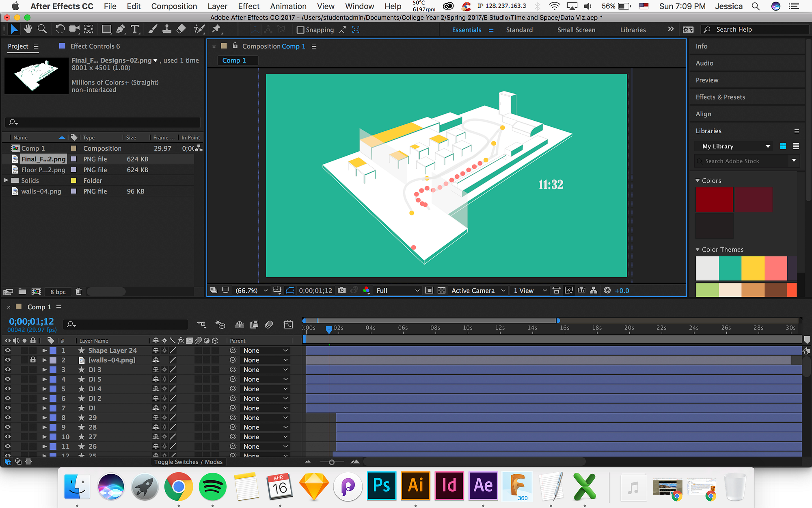The width and height of the screenshot is (812, 508).
Task: Click Toggle Switches / Modes button
Action: click(188, 462)
